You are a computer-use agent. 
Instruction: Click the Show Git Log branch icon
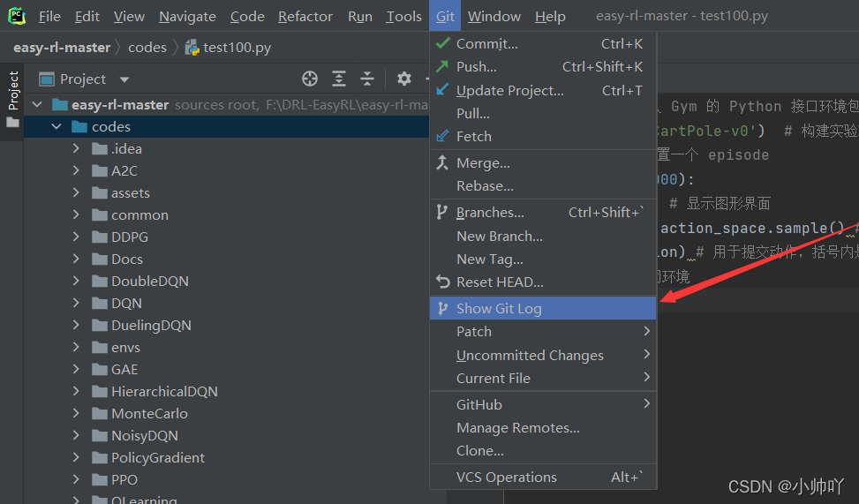click(x=442, y=308)
